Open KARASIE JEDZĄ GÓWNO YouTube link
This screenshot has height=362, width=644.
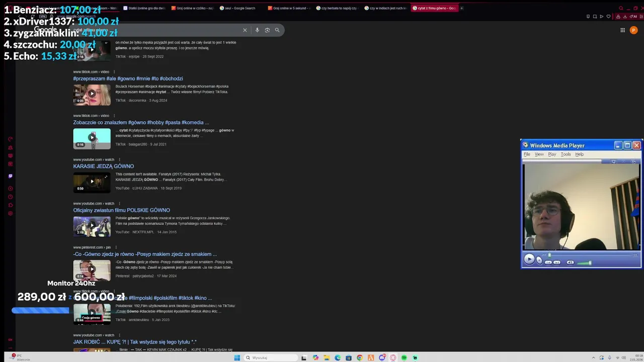(103, 166)
